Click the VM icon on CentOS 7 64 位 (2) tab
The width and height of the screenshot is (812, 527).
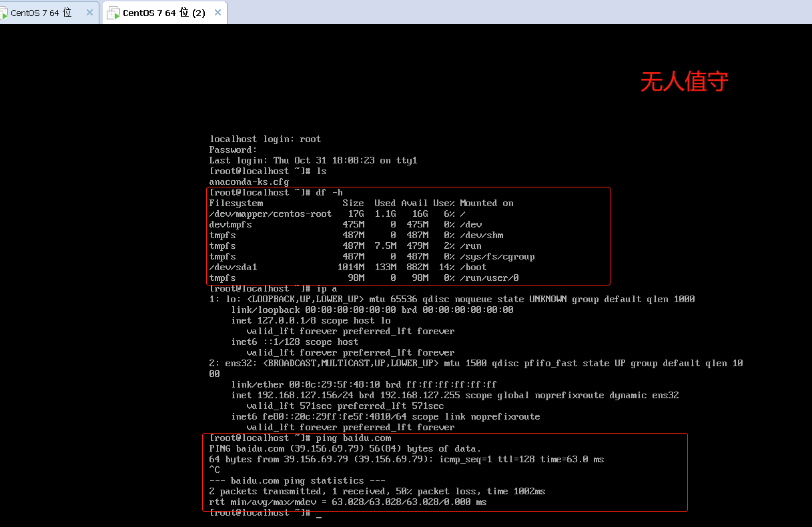(113, 13)
